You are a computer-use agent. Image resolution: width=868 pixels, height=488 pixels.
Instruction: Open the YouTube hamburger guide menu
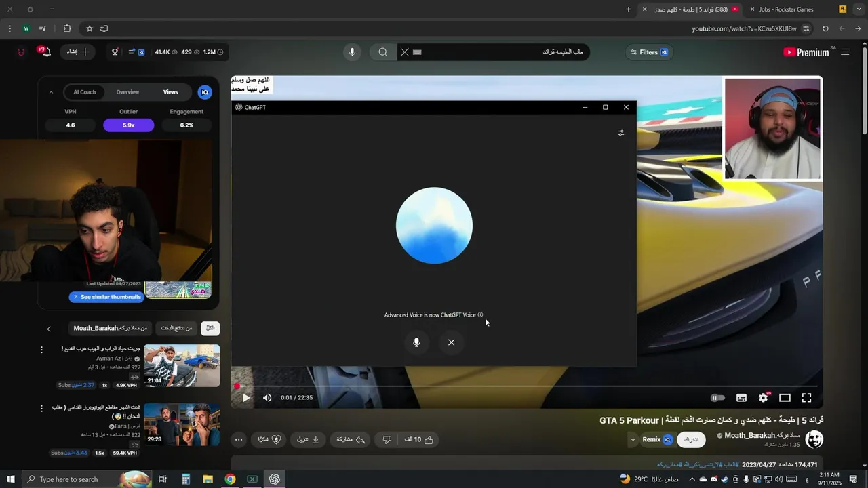tap(845, 52)
